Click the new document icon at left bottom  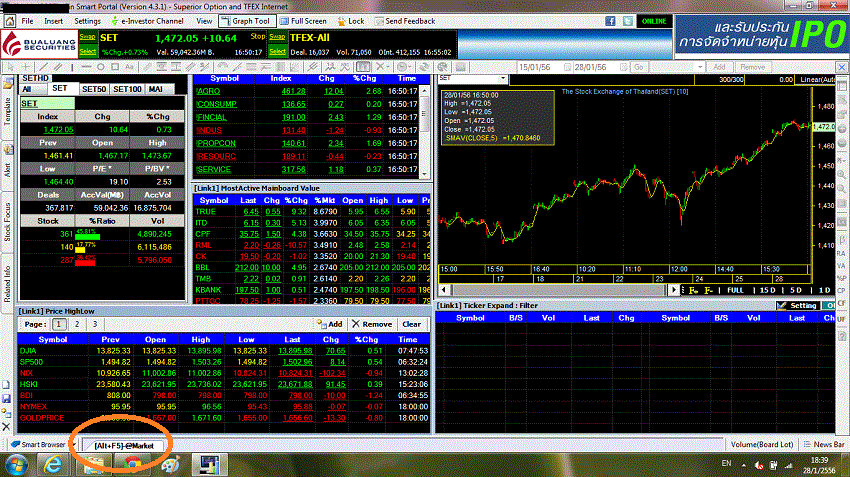[x=7, y=385]
